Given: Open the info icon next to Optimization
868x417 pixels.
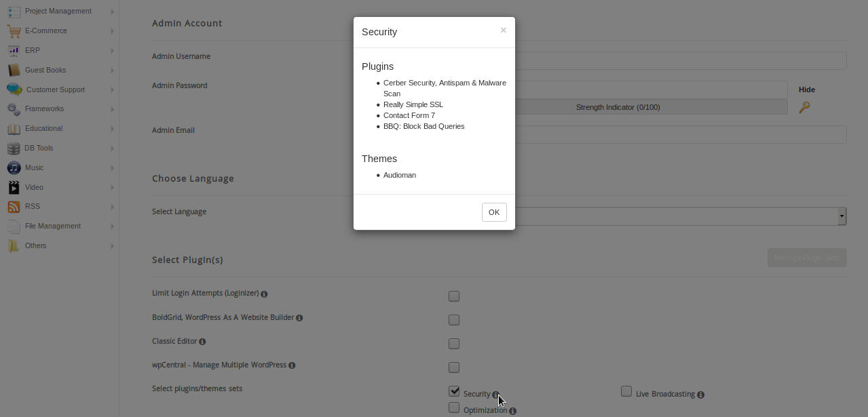Looking at the screenshot, I should point(512,411).
